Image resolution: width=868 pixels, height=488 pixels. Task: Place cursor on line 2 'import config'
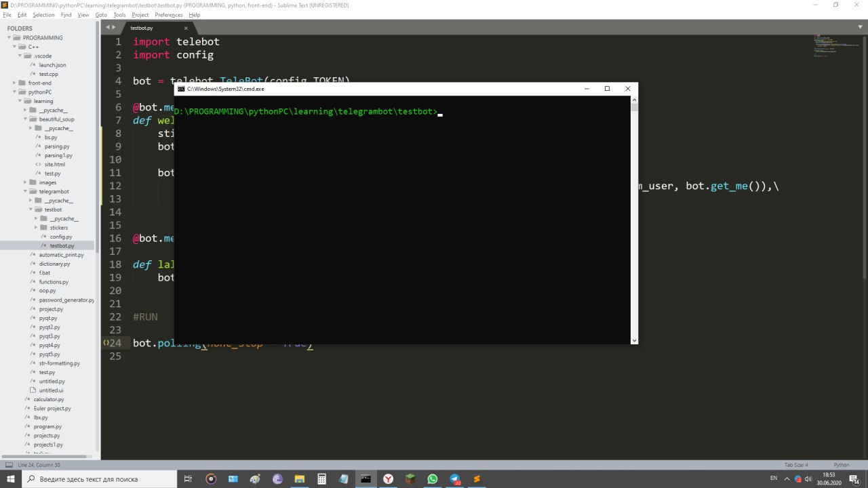tap(173, 55)
